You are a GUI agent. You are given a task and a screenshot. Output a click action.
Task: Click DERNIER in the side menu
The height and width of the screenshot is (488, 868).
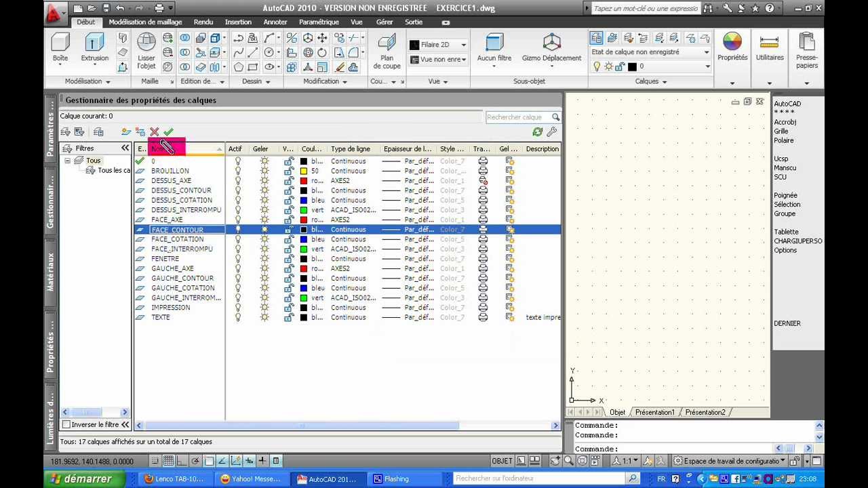787,323
